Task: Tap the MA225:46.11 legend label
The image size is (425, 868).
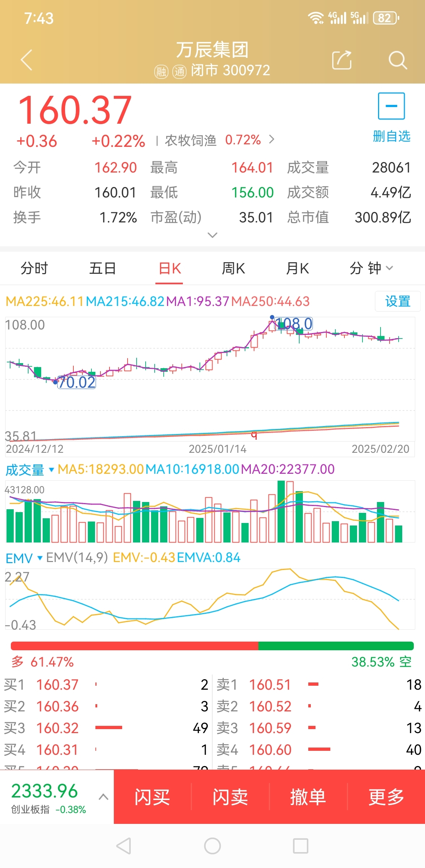Action: tap(44, 301)
